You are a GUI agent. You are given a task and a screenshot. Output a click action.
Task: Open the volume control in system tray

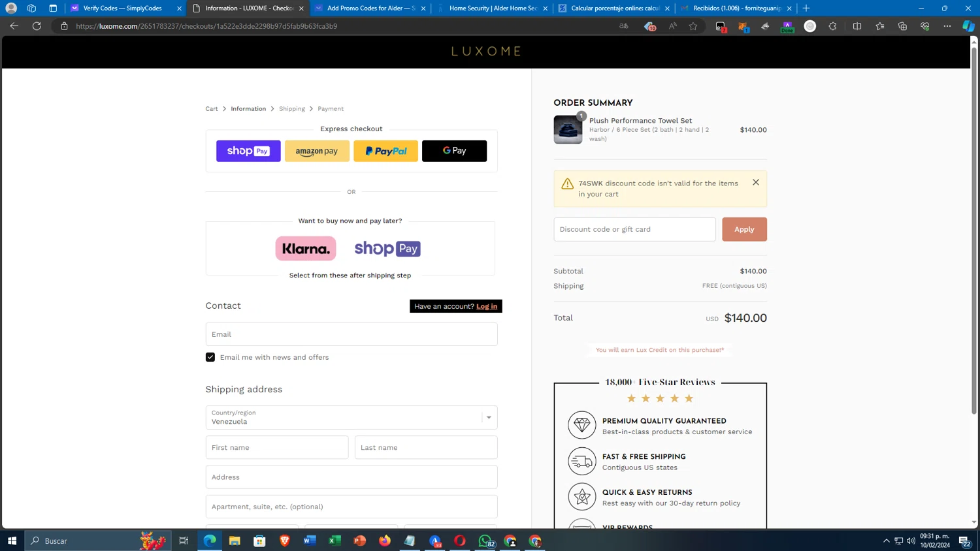pyautogui.click(x=911, y=541)
